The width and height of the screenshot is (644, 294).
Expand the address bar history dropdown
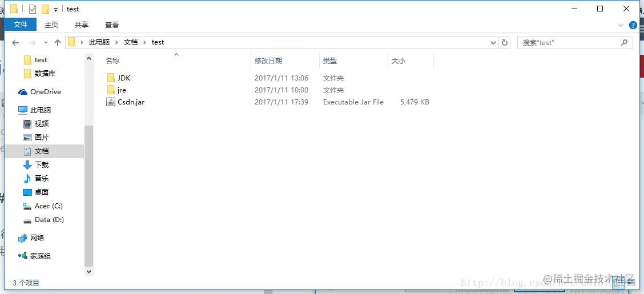click(x=493, y=42)
